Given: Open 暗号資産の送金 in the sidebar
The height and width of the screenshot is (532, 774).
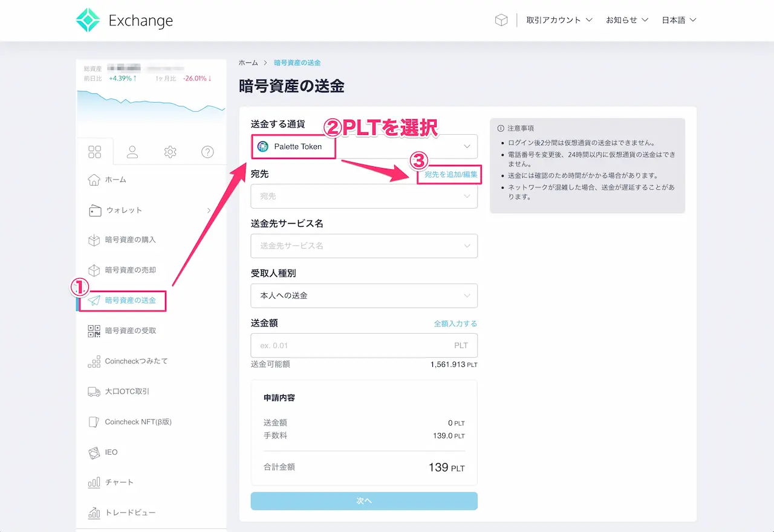Looking at the screenshot, I should (131, 300).
